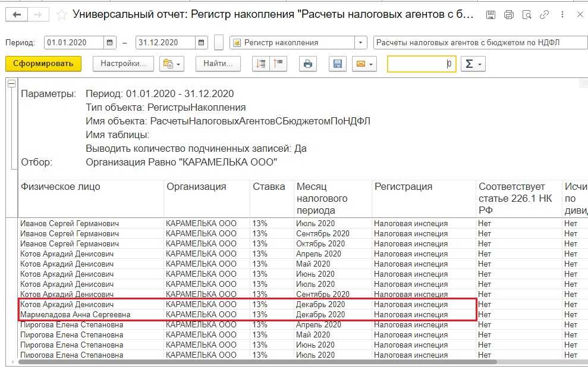Click the Найти... search button
The width and height of the screenshot is (588, 372).
click(218, 64)
